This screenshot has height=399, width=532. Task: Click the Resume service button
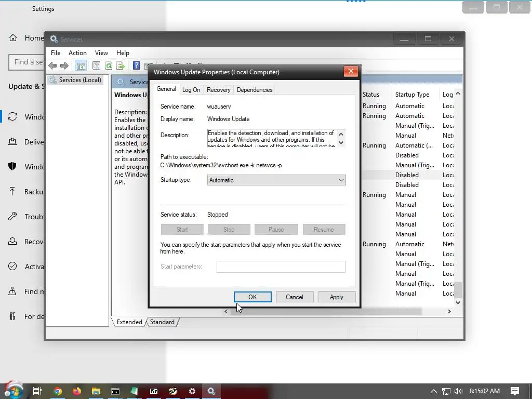[324, 229]
